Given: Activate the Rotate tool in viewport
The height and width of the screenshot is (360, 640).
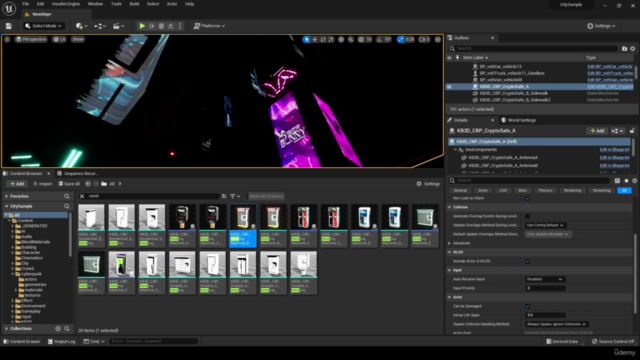Looking at the screenshot, I should 323,40.
